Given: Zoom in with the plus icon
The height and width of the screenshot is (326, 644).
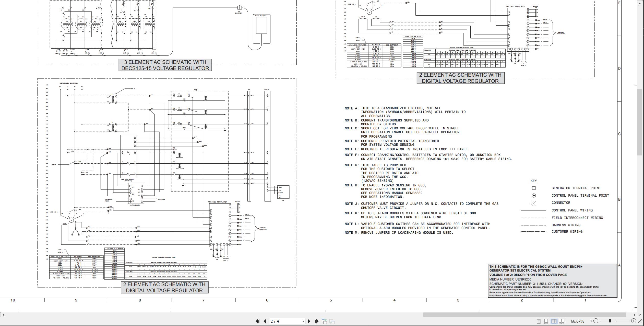Looking at the screenshot, I should [634, 321].
